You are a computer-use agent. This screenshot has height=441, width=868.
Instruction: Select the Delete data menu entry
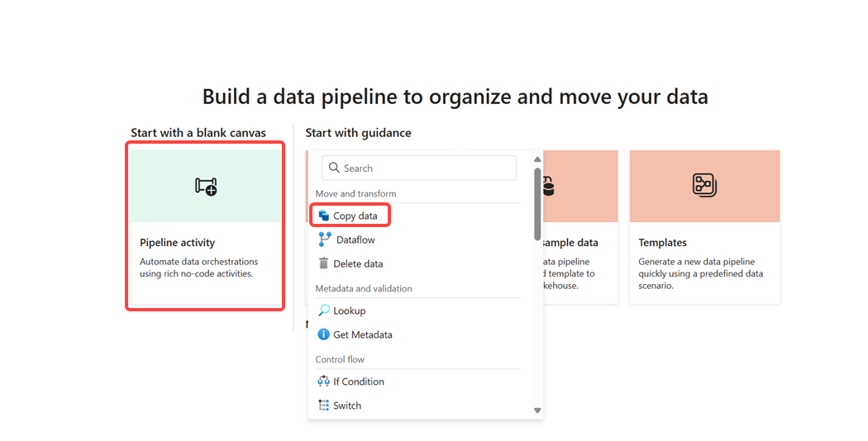358,264
